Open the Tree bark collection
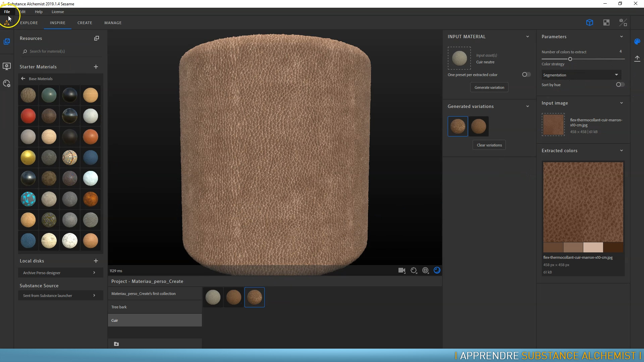This screenshot has width=644, height=362. tap(155, 307)
